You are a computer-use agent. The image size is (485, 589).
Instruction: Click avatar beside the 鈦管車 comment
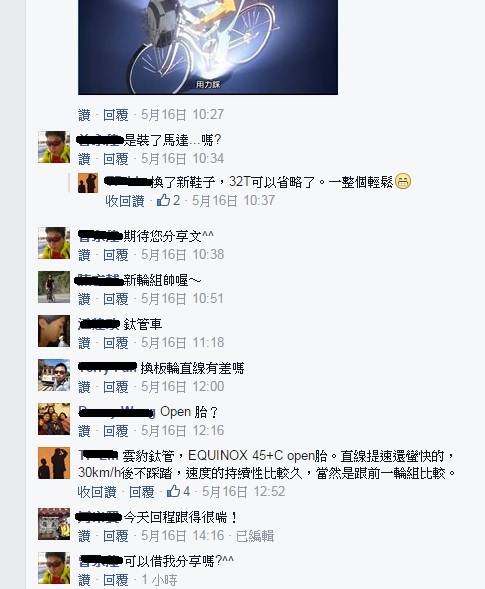pos(54,331)
